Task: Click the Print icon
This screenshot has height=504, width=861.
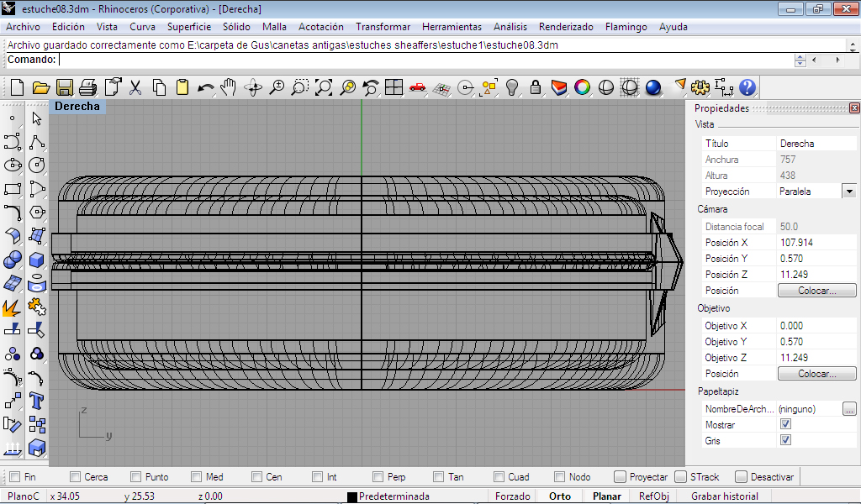Action: 87,87
